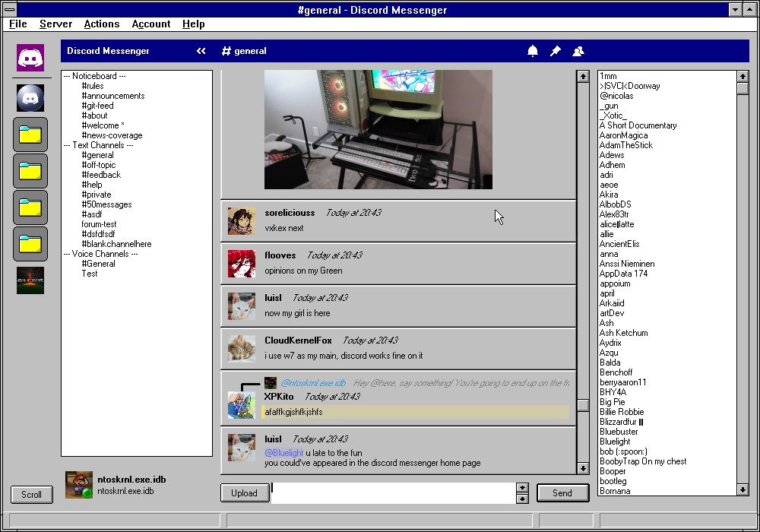The height and width of the screenshot is (532, 760).
Task: Collapse the Noticeboard category
Action: point(95,76)
